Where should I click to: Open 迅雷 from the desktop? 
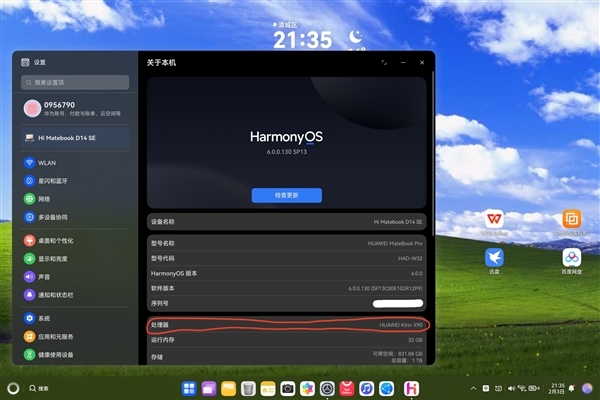[x=494, y=261]
